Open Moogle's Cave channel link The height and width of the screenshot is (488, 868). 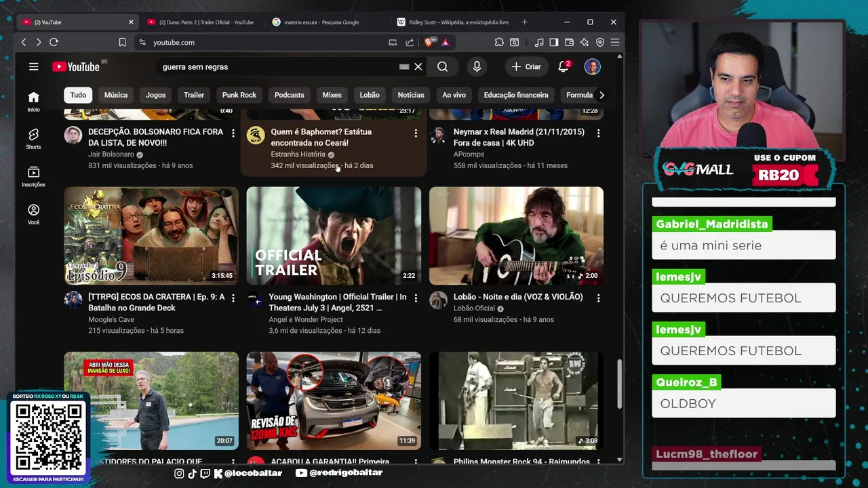[111, 320]
